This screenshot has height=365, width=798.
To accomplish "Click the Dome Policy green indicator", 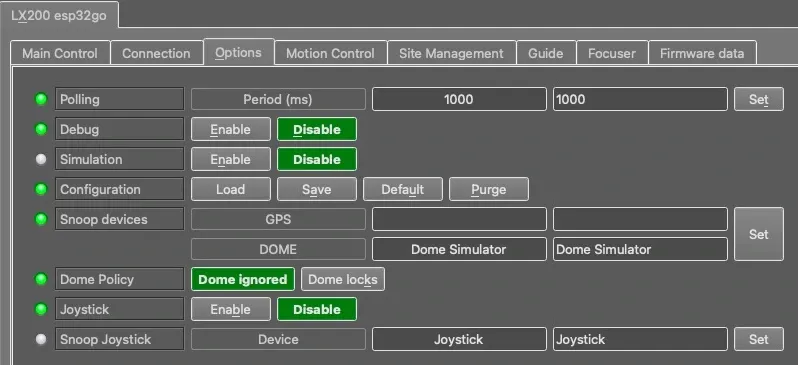I will click(41, 279).
